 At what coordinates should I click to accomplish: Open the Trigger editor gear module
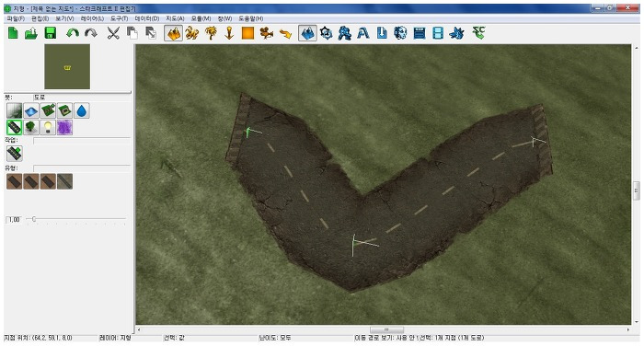pyautogui.click(x=326, y=33)
